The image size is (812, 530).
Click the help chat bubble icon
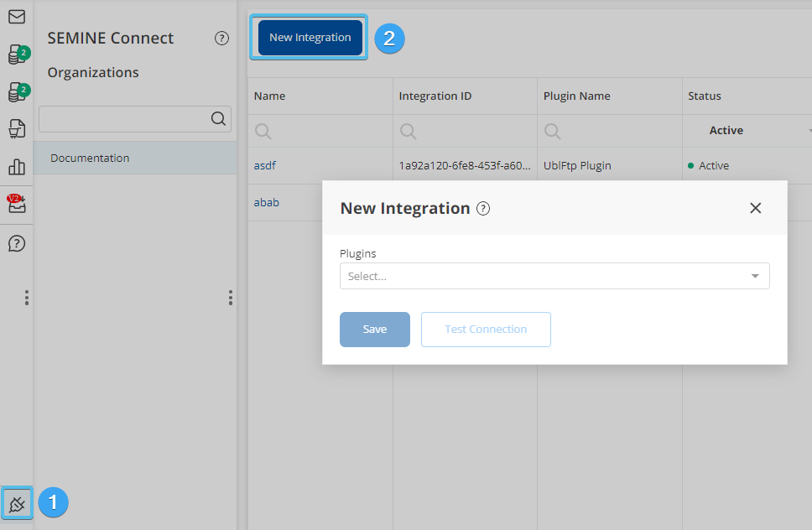16,243
